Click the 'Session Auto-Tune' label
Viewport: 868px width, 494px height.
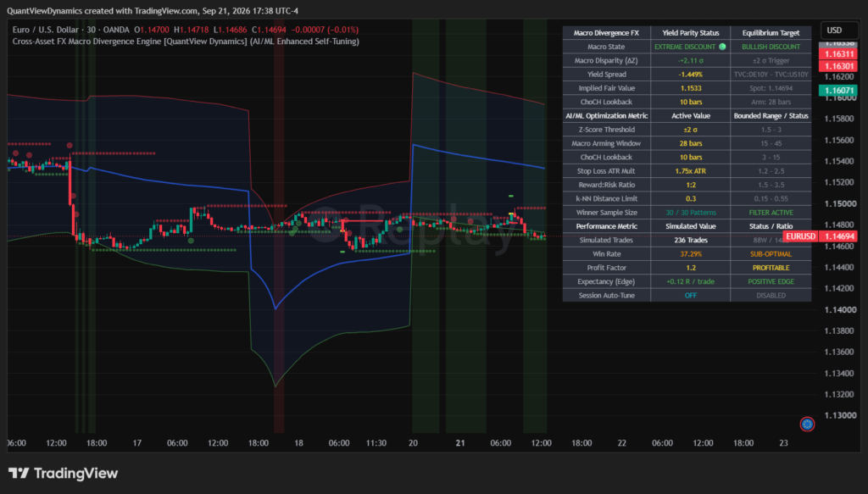tap(606, 296)
